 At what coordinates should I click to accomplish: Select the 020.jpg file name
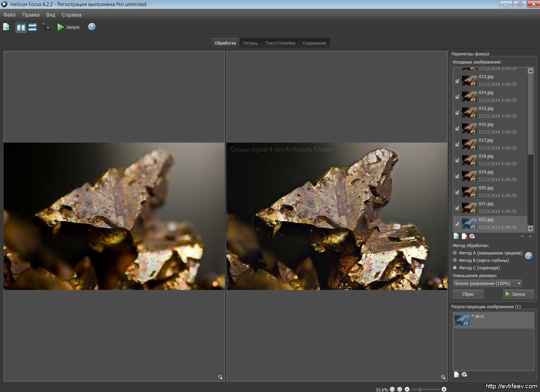tap(486, 188)
